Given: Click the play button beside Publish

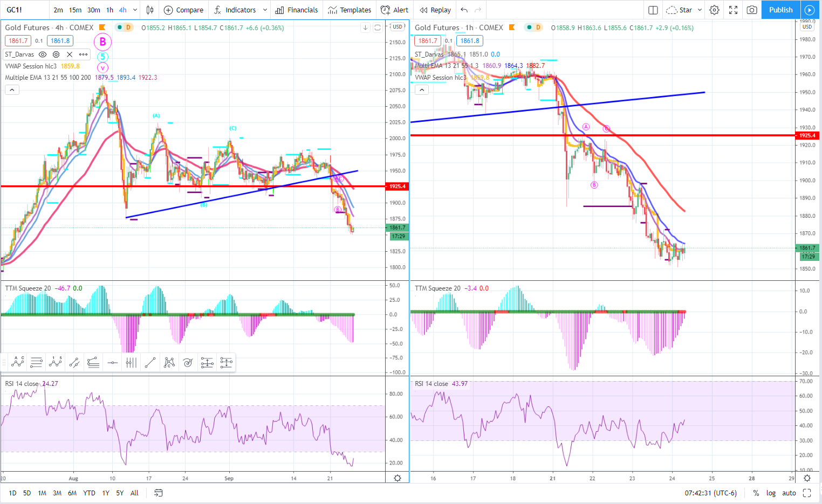Looking at the screenshot, I should (809, 10).
